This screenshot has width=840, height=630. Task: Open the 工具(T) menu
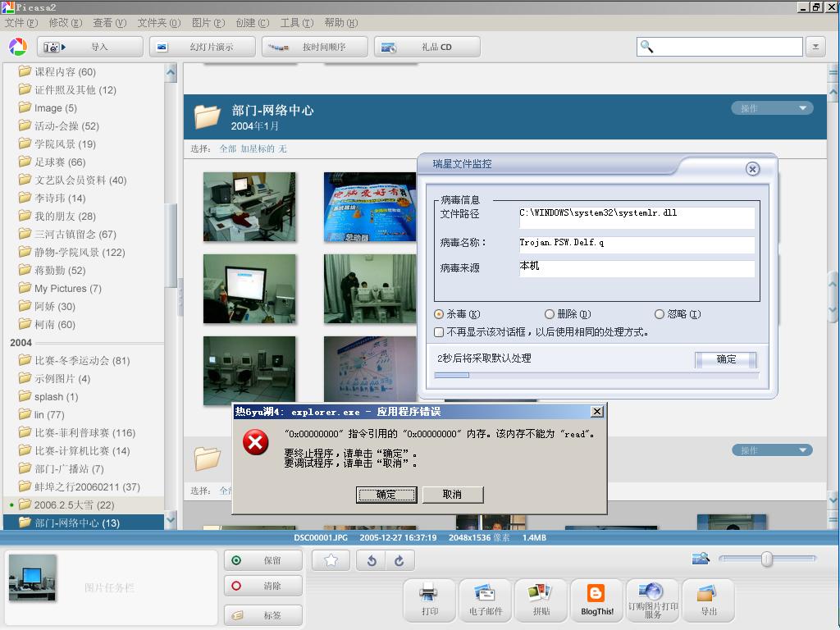295,23
